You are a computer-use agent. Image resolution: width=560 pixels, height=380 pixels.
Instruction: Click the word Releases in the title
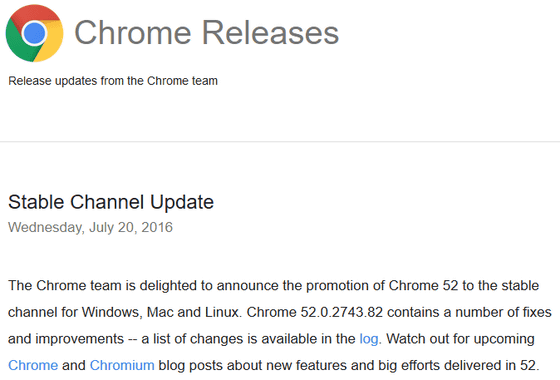pyautogui.click(x=270, y=33)
